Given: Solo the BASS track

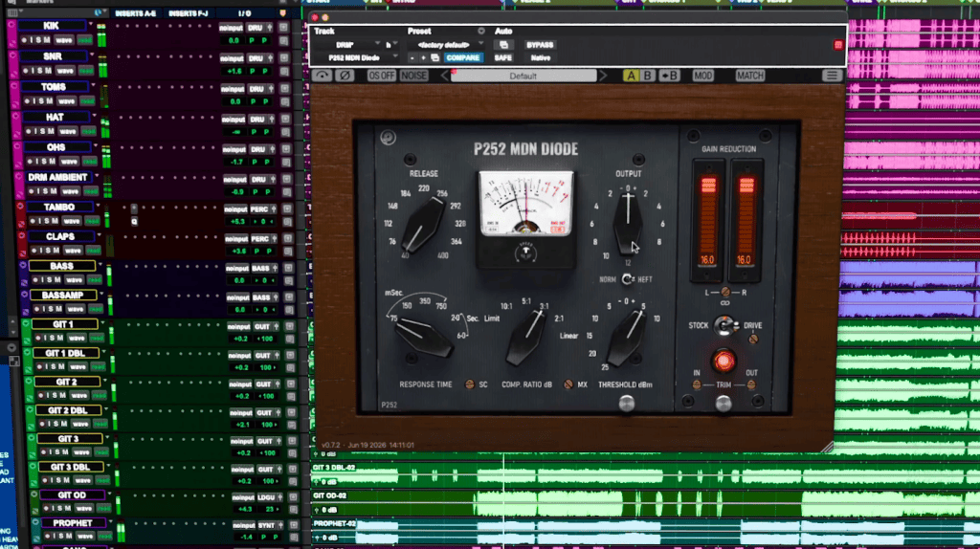Looking at the screenshot, I should pyautogui.click(x=48, y=280).
